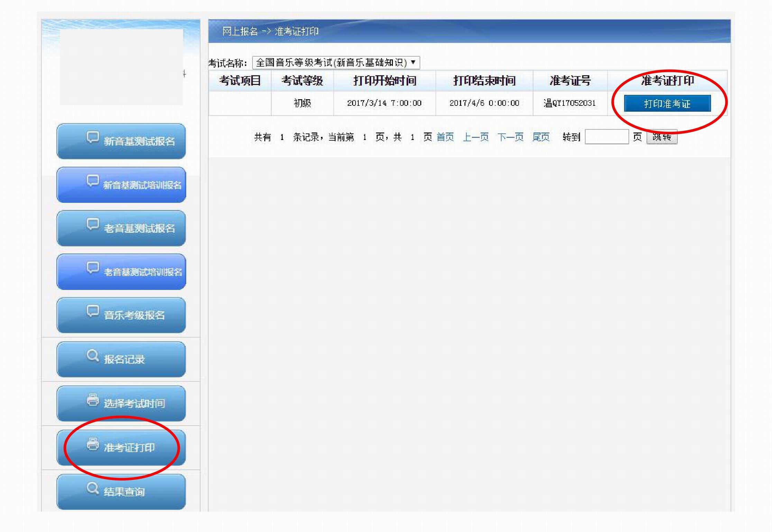Click 打印开始时间 column header
The image size is (772, 532).
click(x=385, y=81)
